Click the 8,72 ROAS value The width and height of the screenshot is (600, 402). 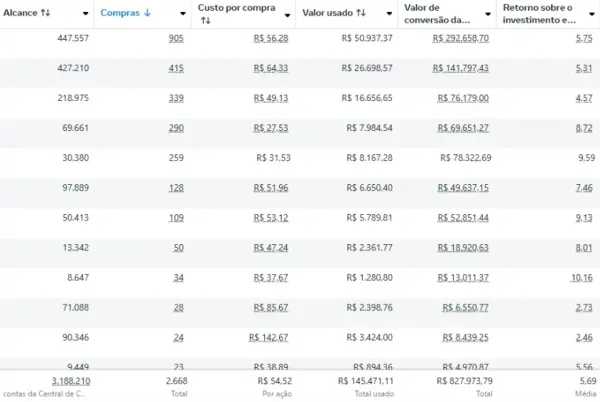584,128
